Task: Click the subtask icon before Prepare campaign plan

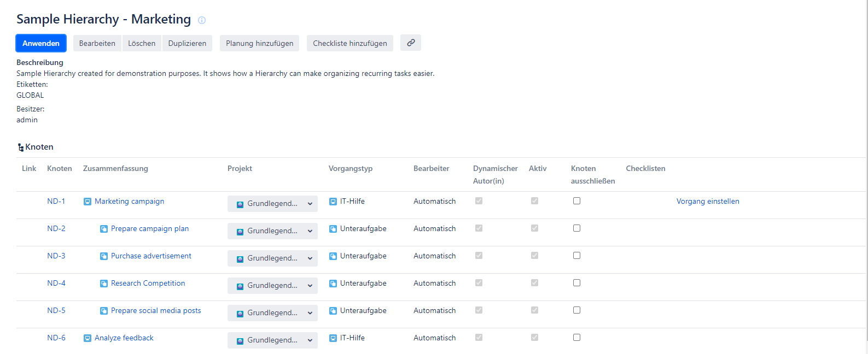Action: pos(104,229)
